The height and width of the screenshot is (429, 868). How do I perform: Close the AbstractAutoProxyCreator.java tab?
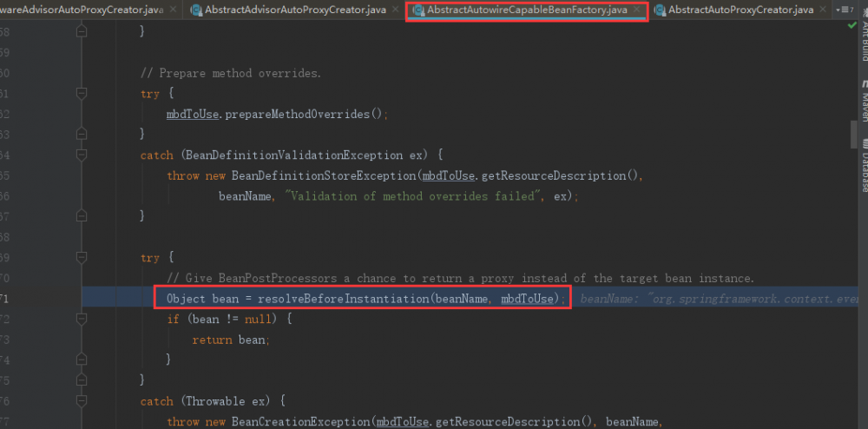click(x=825, y=10)
